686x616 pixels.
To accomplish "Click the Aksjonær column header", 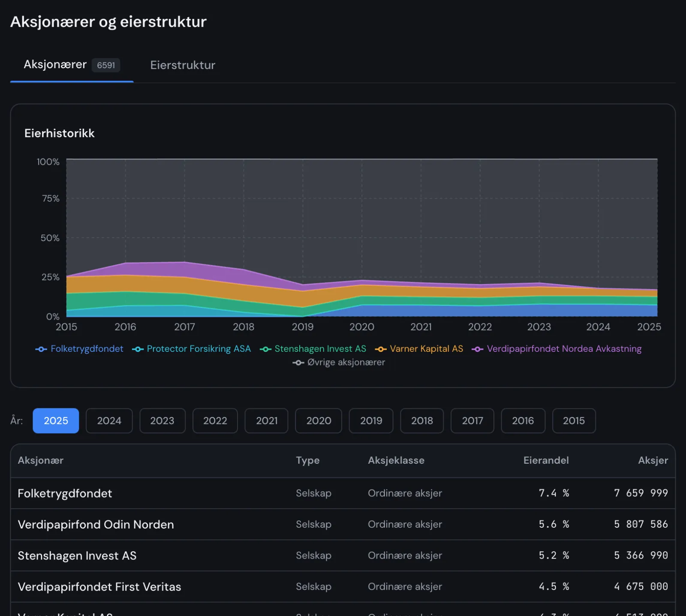I will tap(41, 460).
